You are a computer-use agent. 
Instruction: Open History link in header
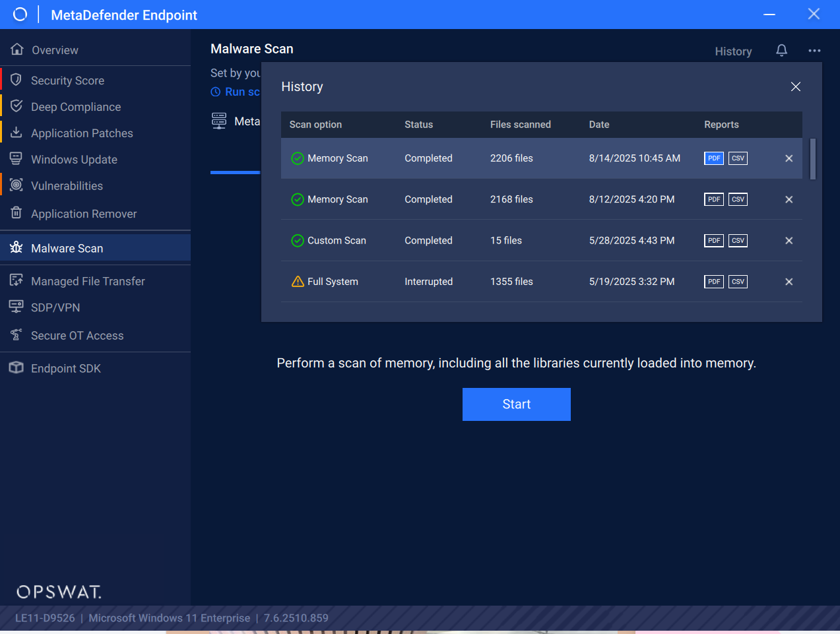[x=733, y=51]
